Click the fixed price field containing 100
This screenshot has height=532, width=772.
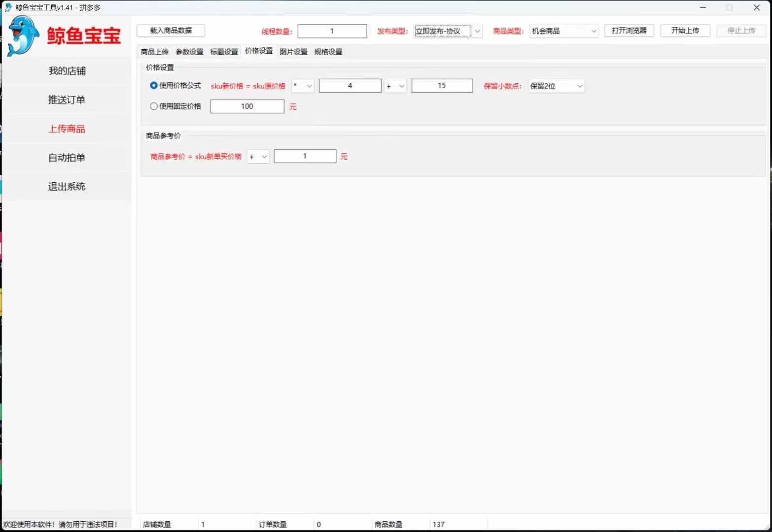(247, 106)
